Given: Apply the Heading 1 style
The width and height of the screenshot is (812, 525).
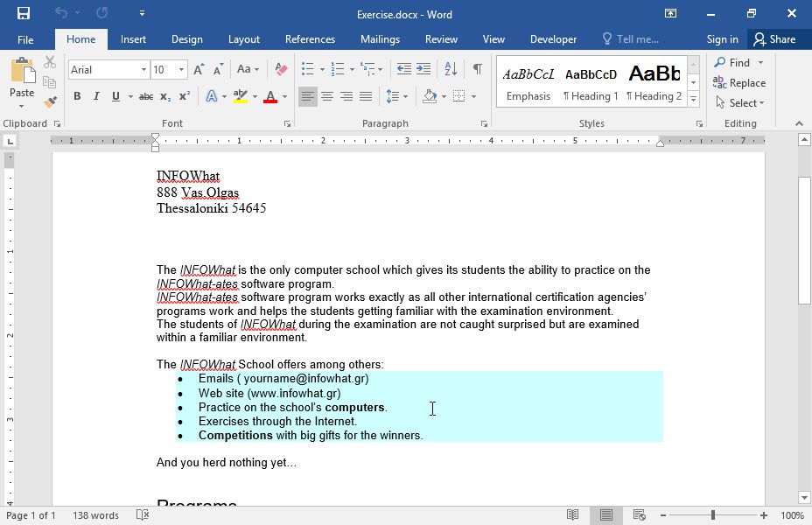Looking at the screenshot, I should pos(591,83).
